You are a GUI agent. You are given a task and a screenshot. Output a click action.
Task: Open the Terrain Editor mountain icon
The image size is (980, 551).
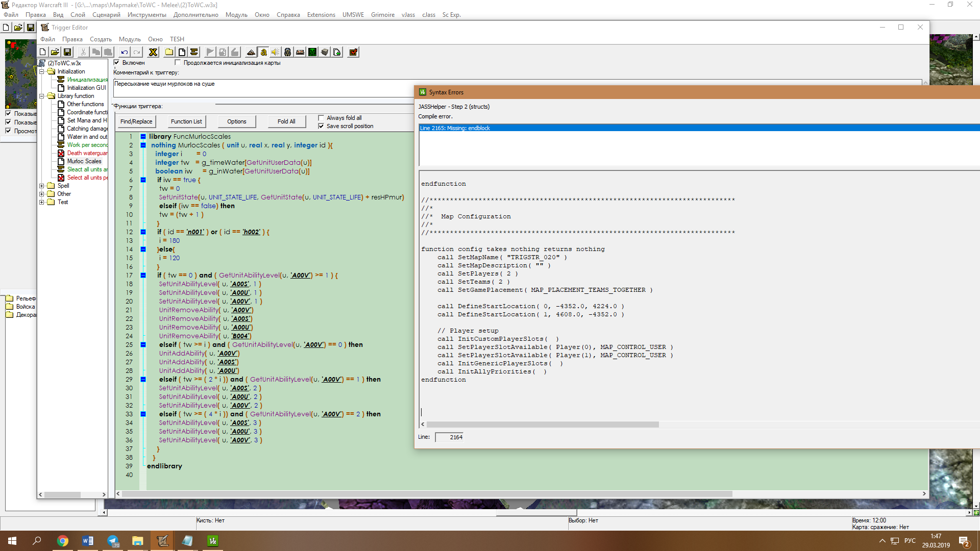point(251,52)
